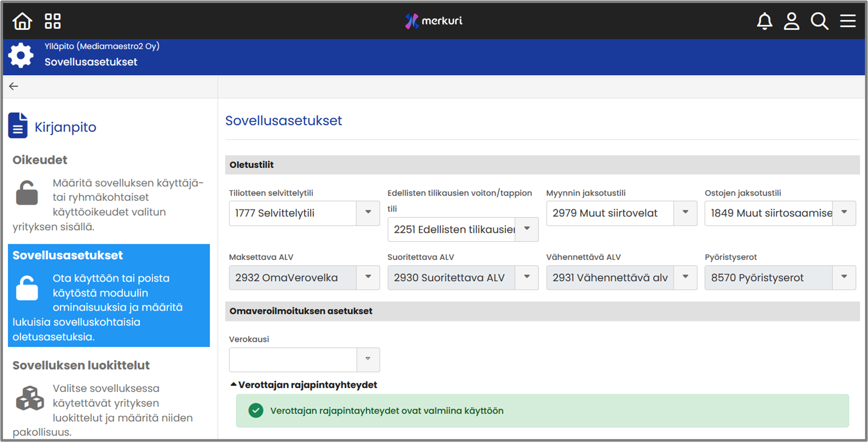
Task: Open Myynnin jaksotustili dropdown arrow
Action: tap(685, 213)
